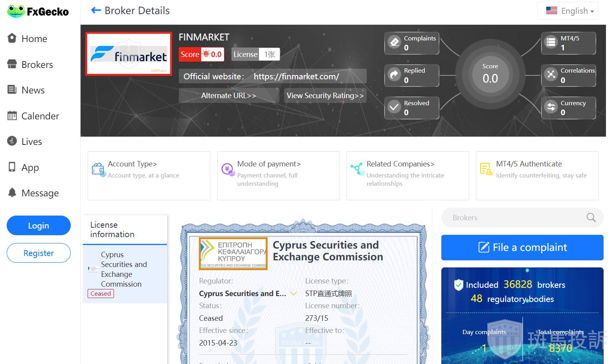This screenshot has height=364, width=615.
Task: Click the finmarket logo thumbnail
Action: 129,54
